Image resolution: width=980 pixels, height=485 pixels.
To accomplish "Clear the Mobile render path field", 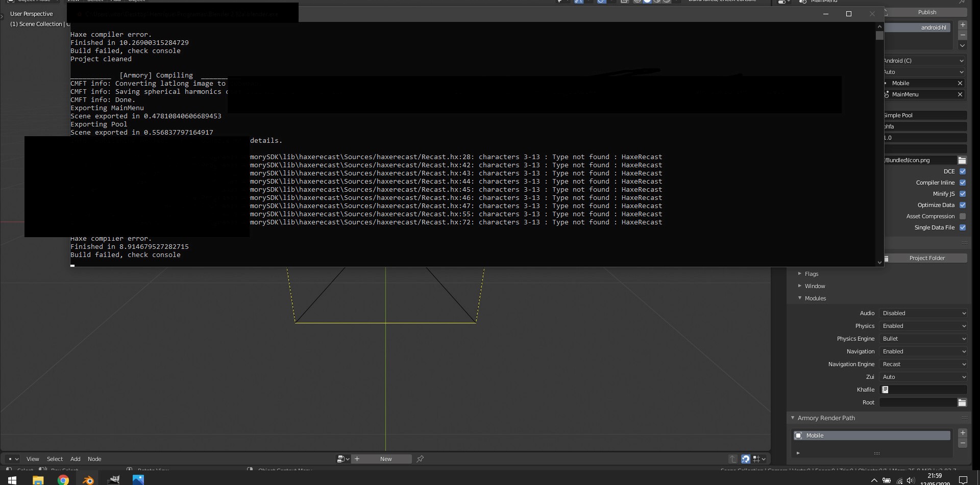I will click(x=960, y=83).
